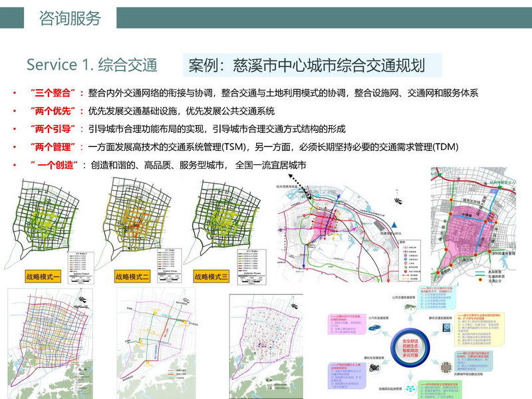Click the green planning management text box
The width and height of the screenshot is (532, 399).
point(440,390)
